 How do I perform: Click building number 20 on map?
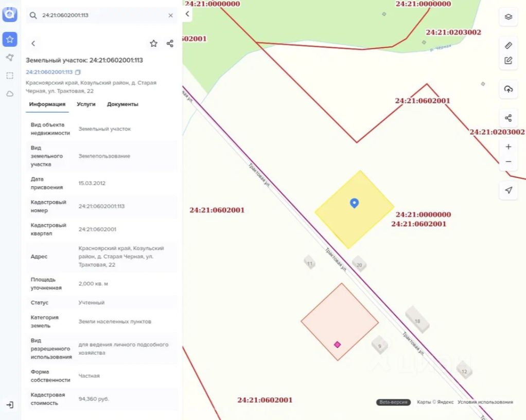pos(359,265)
